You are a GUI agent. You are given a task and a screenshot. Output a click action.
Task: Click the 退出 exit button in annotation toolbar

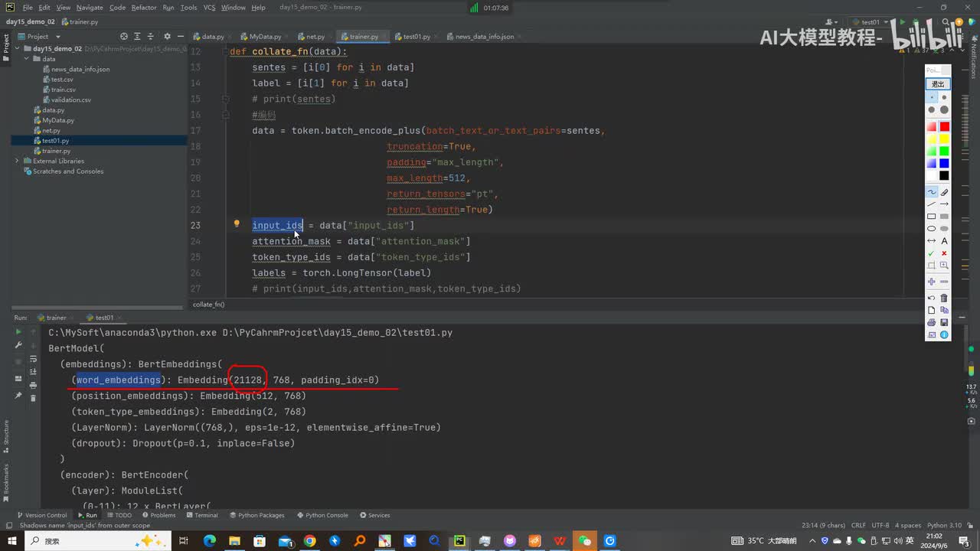tap(938, 84)
